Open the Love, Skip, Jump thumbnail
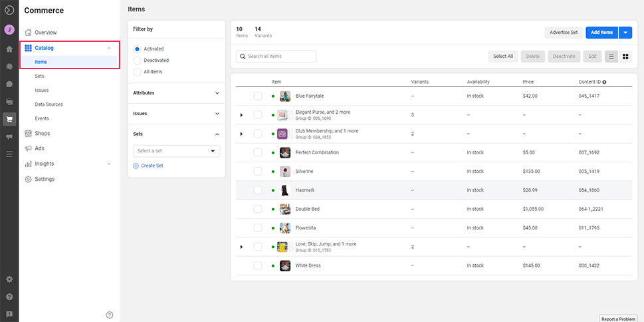The height and width of the screenshot is (322, 644). [x=282, y=247]
